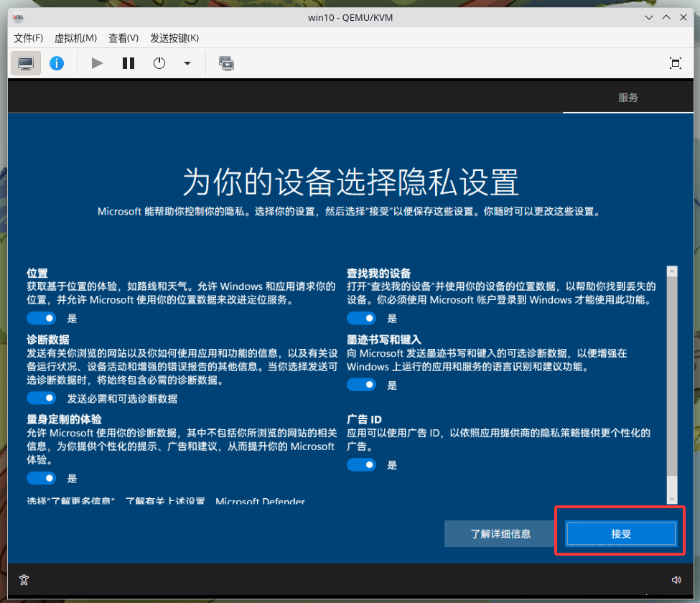The height and width of the screenshot is (603, 700).
Task: Show the graphical console view
Action: (26, 63)
